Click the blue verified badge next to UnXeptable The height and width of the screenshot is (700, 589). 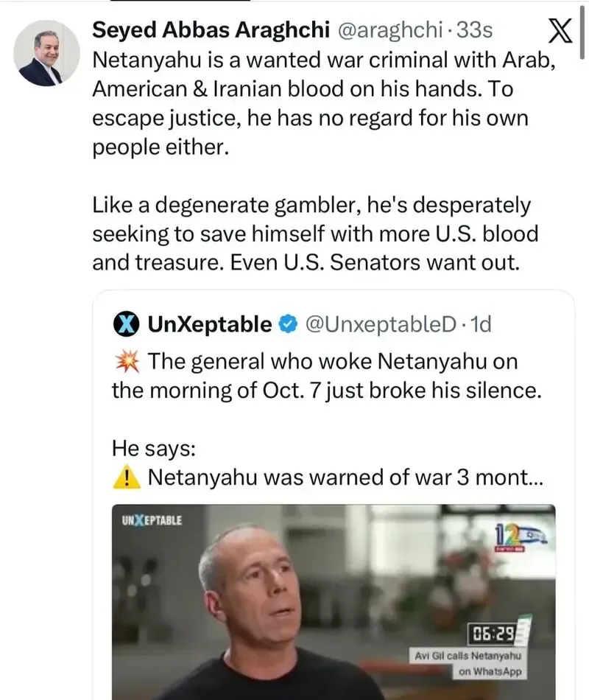pyautogui.click(x=289, y=324)
